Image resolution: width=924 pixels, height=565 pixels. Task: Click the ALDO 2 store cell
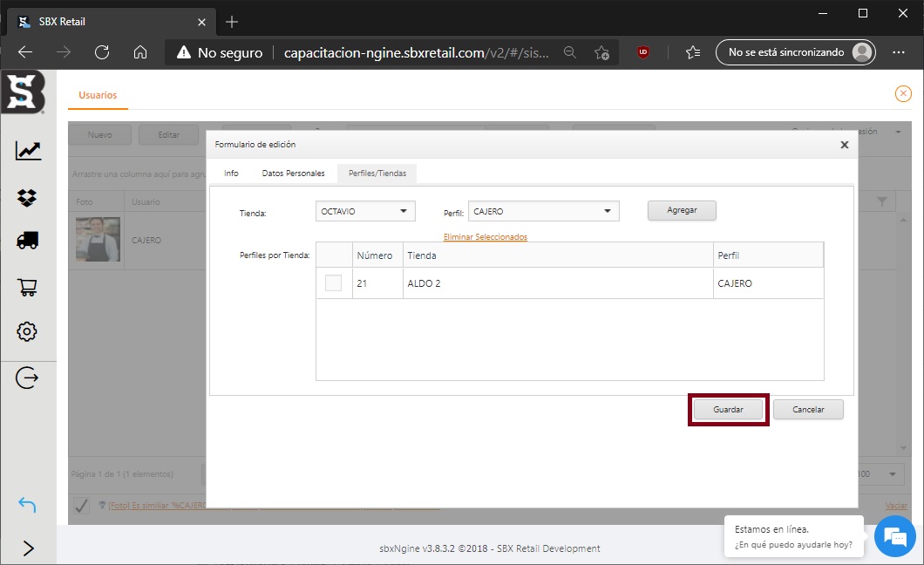pyautogui.click(x=558, y=283)
